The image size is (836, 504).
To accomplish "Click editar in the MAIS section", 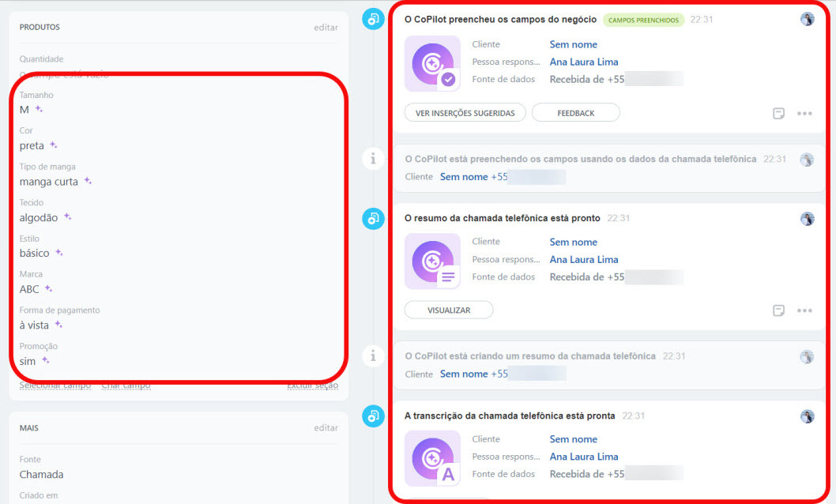I will coord(326,428).
